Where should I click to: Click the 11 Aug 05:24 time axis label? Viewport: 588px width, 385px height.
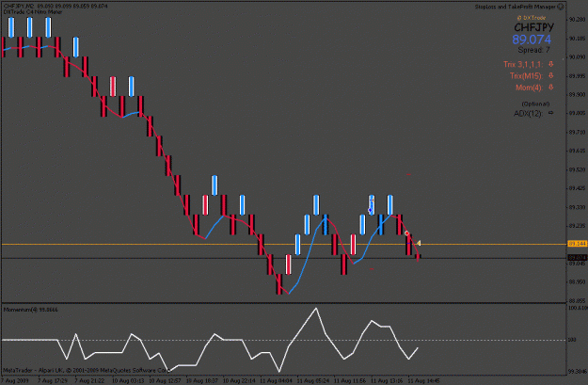[x=312, y=381]
